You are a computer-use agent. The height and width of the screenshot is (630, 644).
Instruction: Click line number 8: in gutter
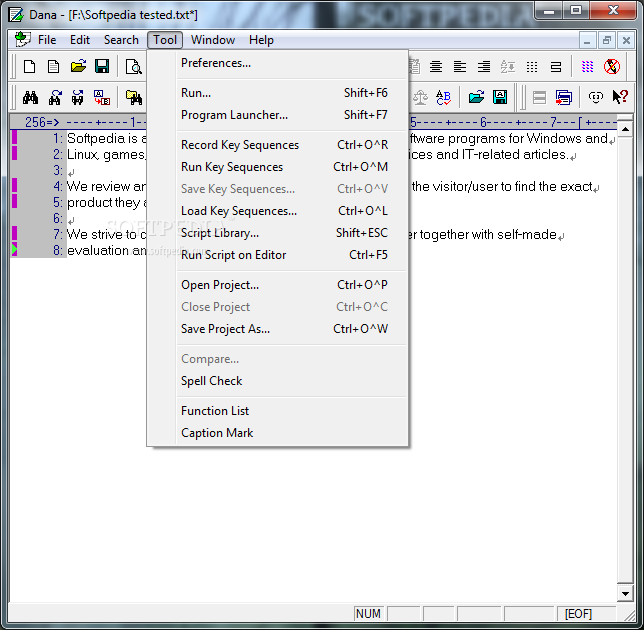(x=58, y=251)
